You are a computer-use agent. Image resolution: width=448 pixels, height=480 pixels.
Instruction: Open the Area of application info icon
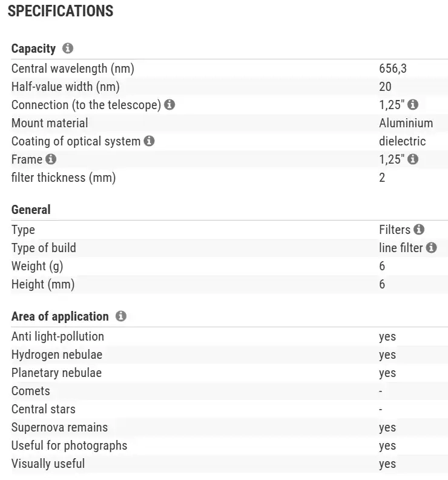tap(121, 316)
